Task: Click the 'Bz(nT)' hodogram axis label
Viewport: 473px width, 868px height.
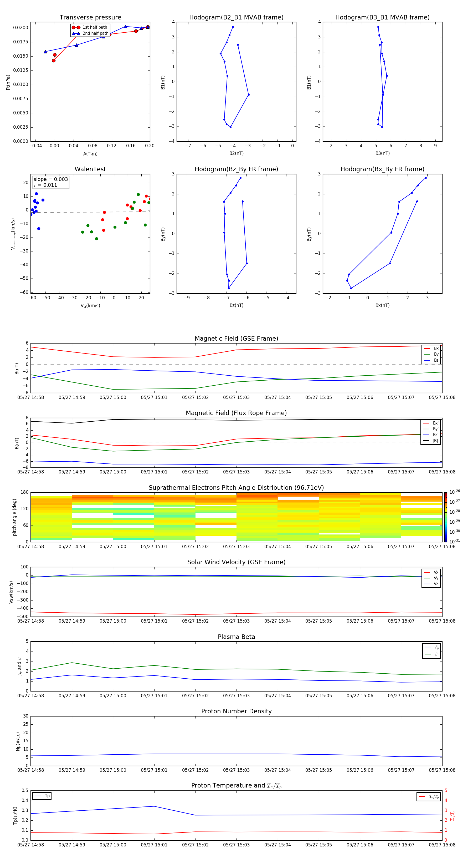Action: [236, 305]
